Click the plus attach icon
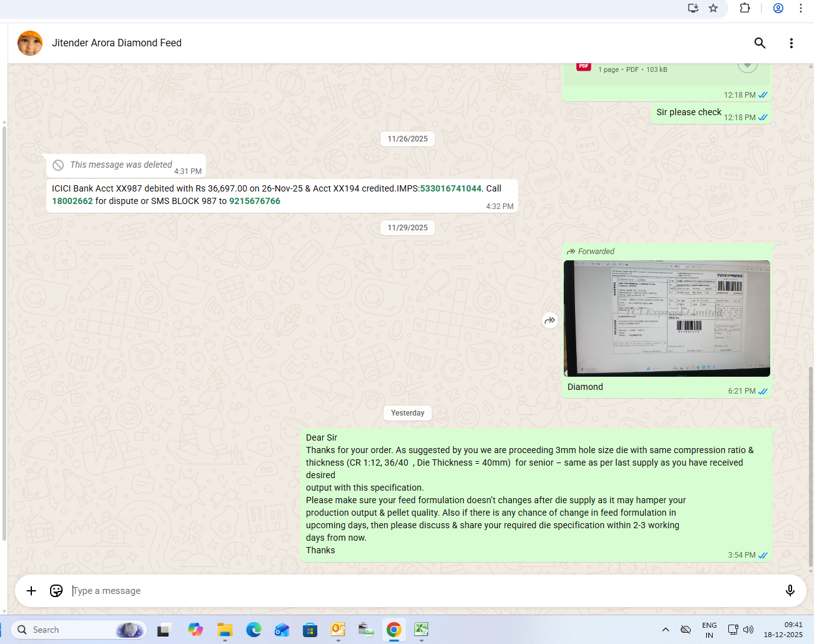The height and width of the screenshot is (644, 814). point(31,591)
